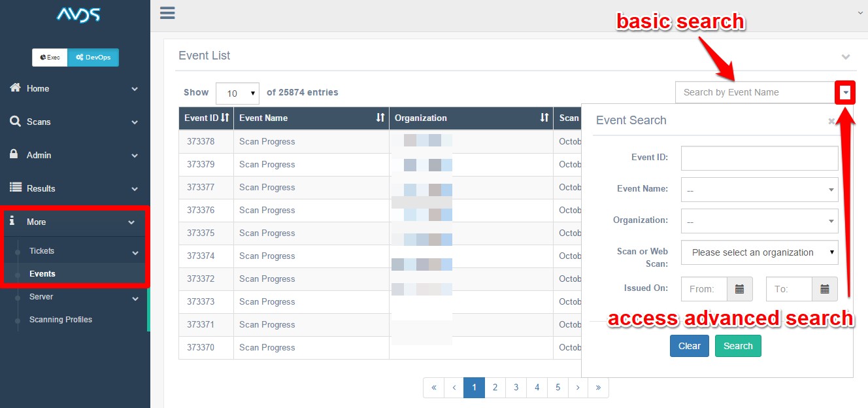This screenshot has width=868, height=408.
Task: Switch to Exec view
Action: tap(50, 58)
